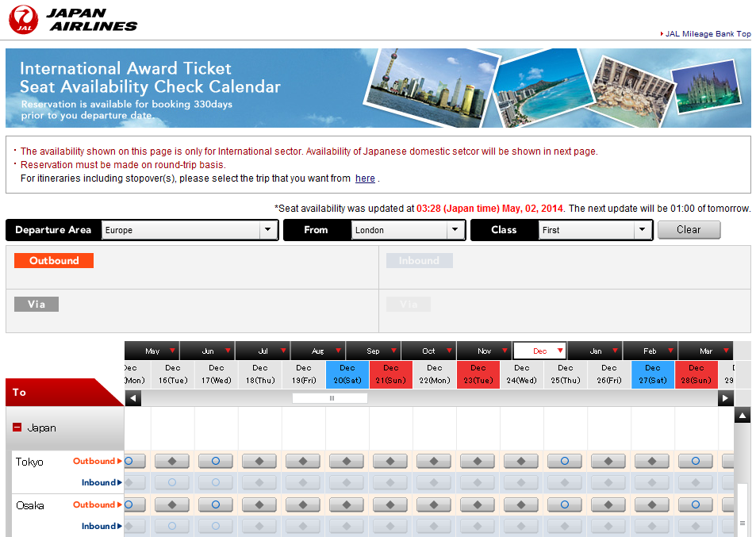
Task: Select Tokyo outbound Dec 18 diamond
Action: 259,462
